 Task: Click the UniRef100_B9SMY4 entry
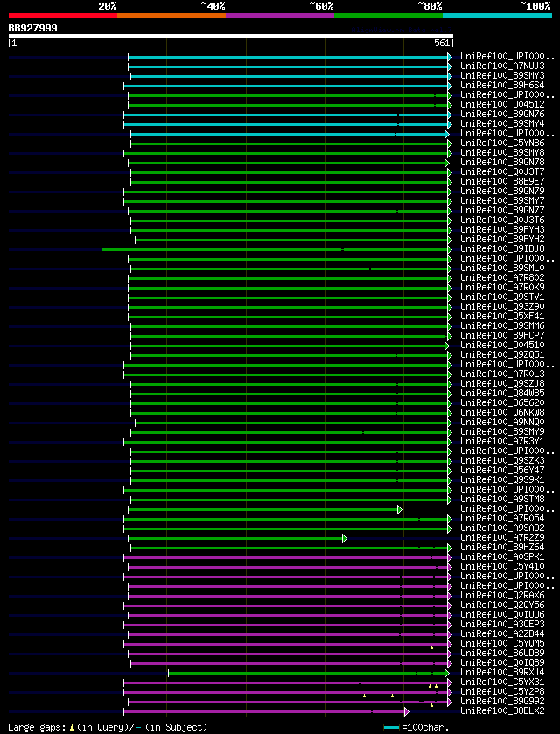coord(502,124)
